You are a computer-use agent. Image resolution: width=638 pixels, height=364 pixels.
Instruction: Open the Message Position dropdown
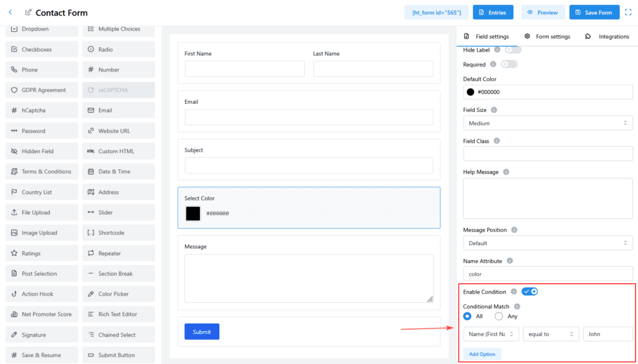click(x=548, y=243)
